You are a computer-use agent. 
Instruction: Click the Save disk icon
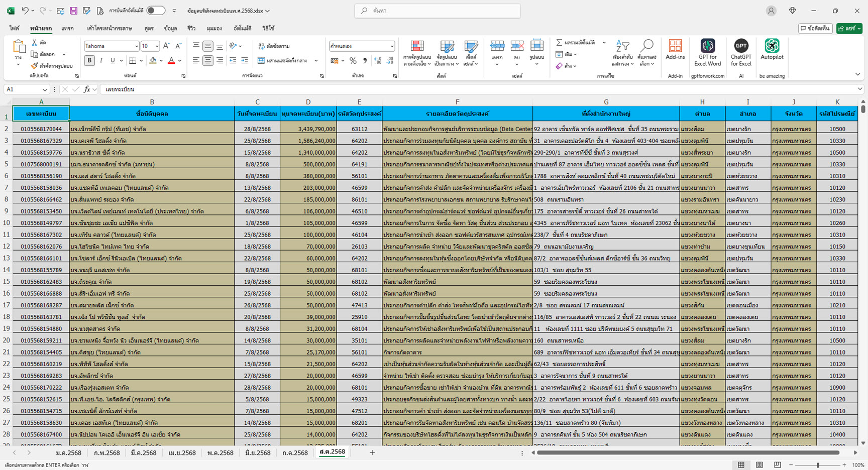click(73, 11)
